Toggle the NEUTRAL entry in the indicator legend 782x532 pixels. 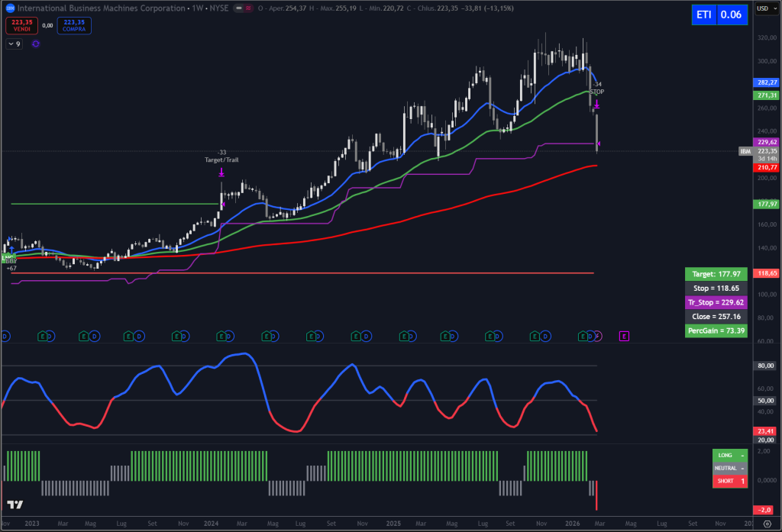pyautogui.click(x=727, y=468)
